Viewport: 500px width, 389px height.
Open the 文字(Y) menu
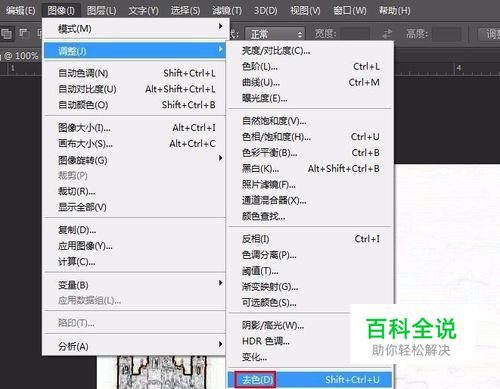tap(143, 11)
